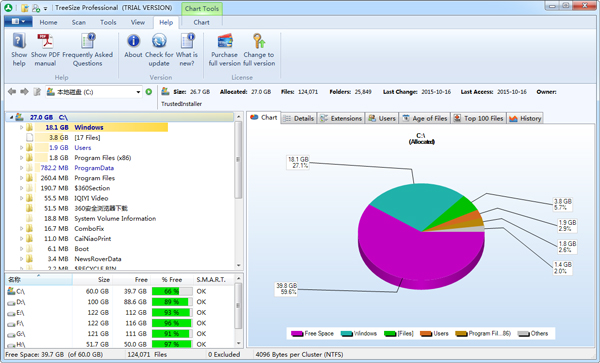Expand the Windows folder
The height and width of the screenshot is (363, 600).
(x=21, y=127)
